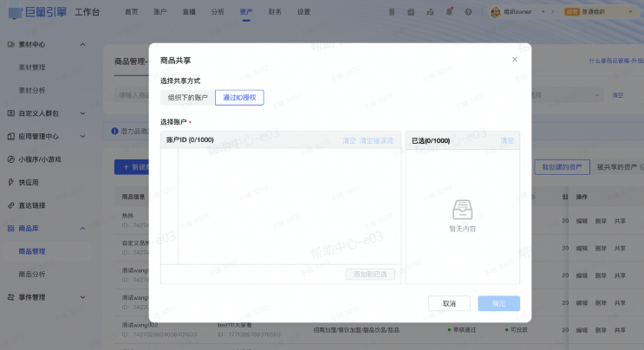Viewport: 644px width, 350px height.
Task: Click the 商品库 grid icon in sidebar
Action: pyautogui.click(x=11, y=228)
